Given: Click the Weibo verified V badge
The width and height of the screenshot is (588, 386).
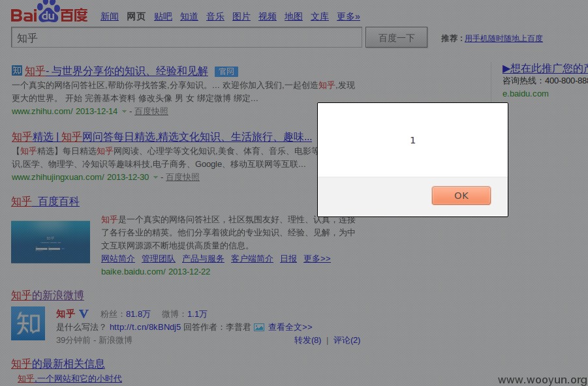Looking at the screenshot, I should click(x=84, y=314).
